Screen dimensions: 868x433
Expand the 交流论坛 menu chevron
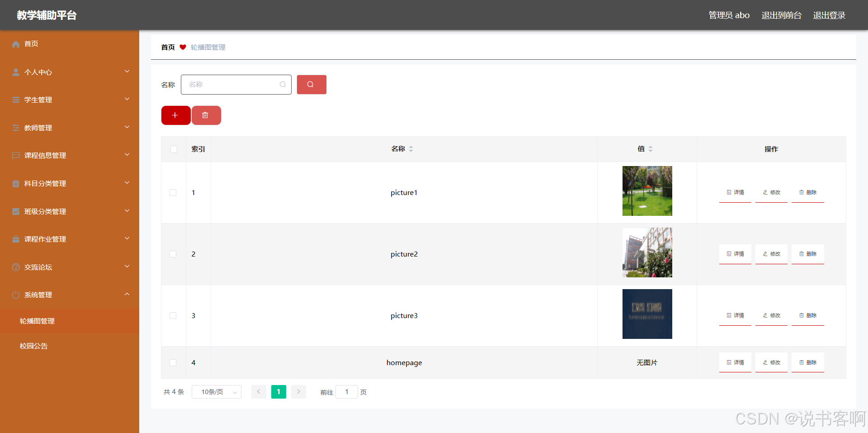[x=127, y=266]
